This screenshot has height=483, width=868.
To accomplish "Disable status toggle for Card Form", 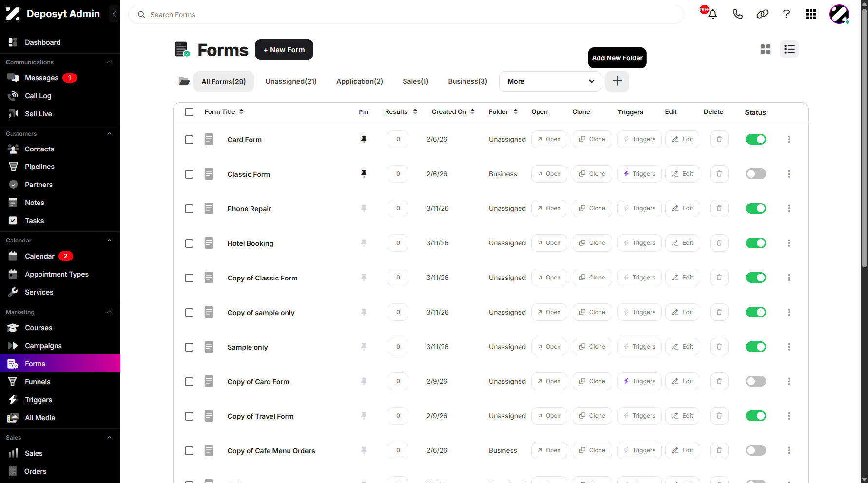I will pos(755,139).
